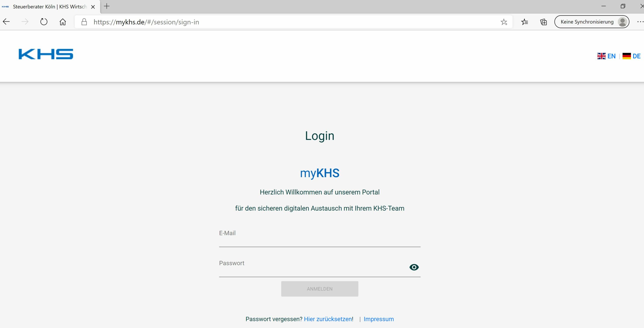Open Hier zurücksetzen password reset link
The height and width of the screenshot is (328, 644).
328,319
